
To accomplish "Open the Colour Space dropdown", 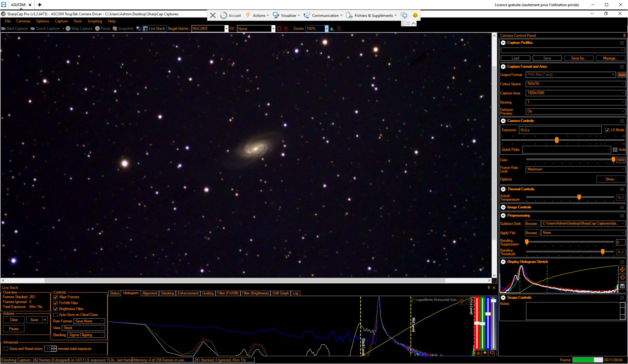I will (575, 84).
